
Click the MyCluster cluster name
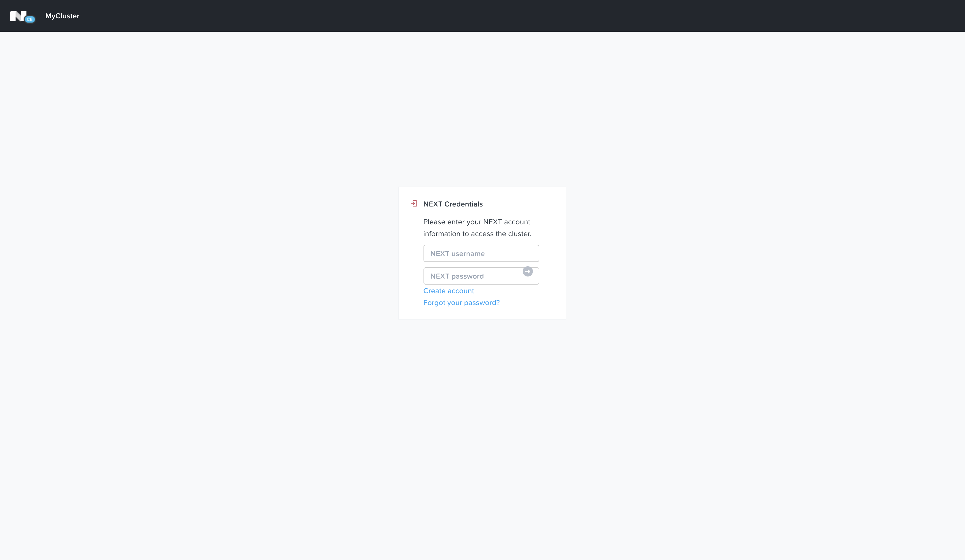[62, 16]
